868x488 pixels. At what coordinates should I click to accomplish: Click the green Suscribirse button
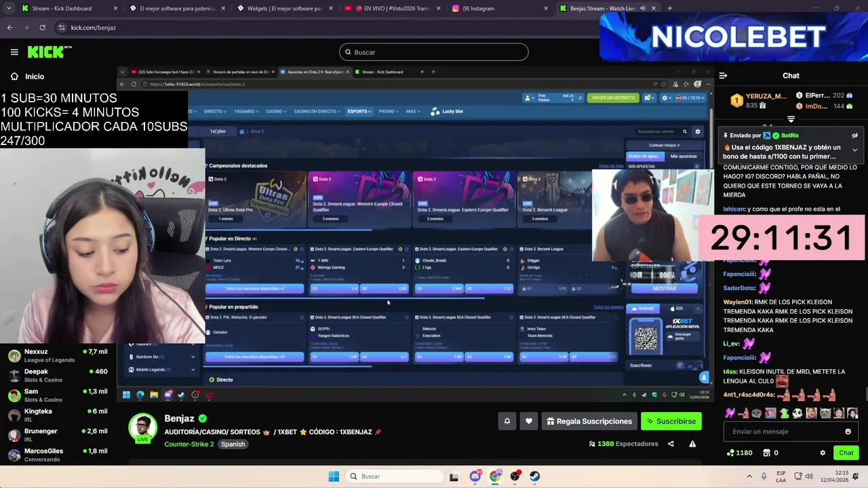tap(671, 422)
